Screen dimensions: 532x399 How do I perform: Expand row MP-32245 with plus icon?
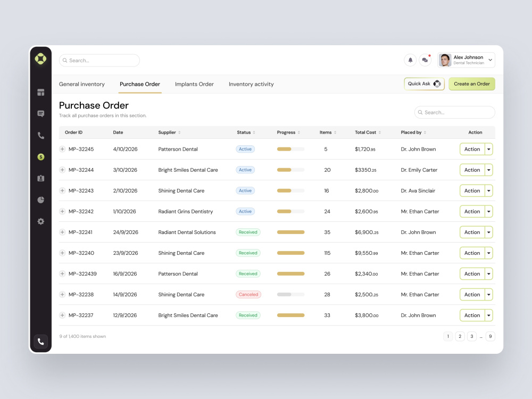pos(62,149)
